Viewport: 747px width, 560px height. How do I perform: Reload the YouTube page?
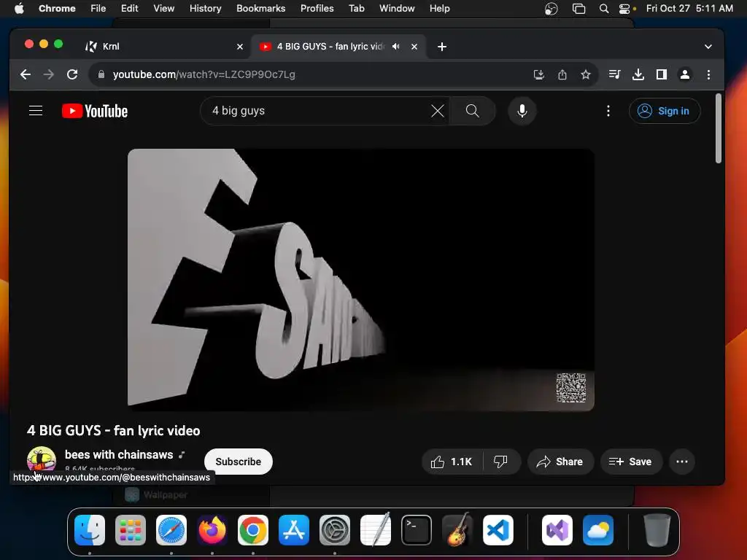[72, 74]
